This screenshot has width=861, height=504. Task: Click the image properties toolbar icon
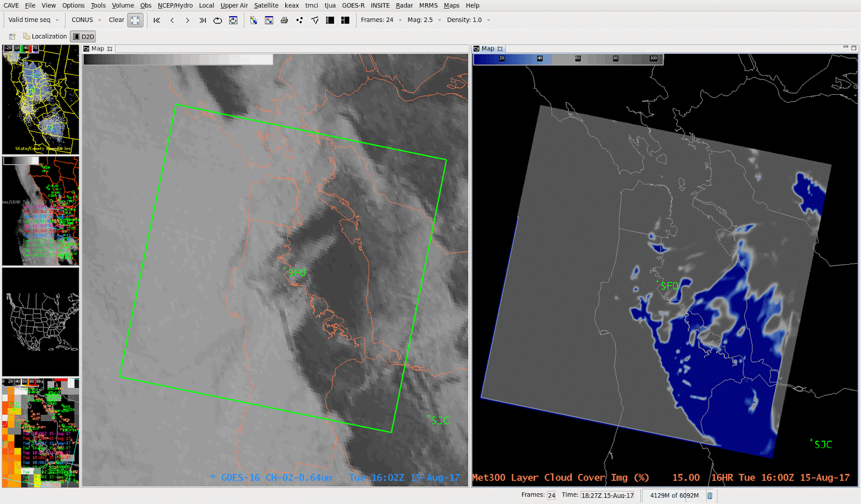pyautogui.click(x=269, y=20)
